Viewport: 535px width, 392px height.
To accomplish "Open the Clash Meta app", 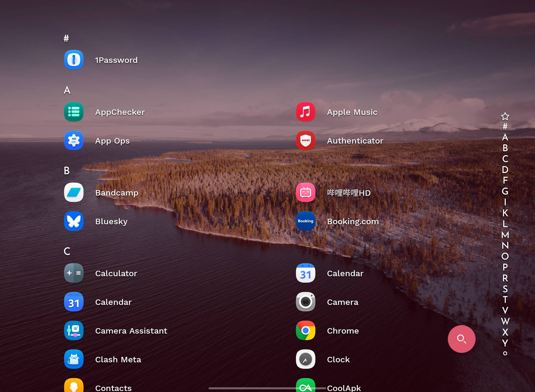I will 74,359.
